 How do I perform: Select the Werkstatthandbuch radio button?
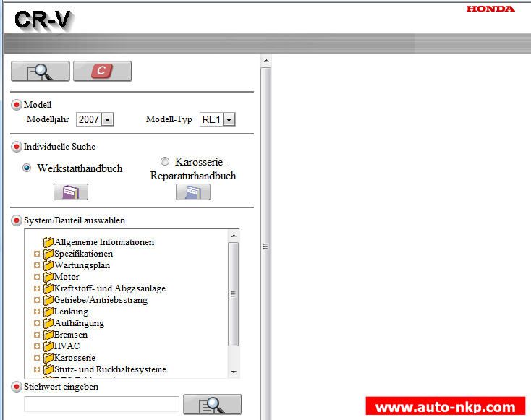click(x=27, y=168)
